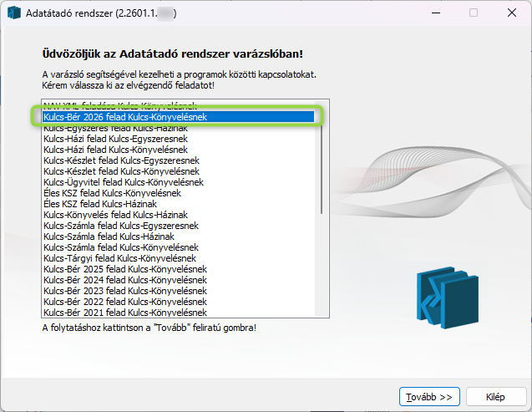Close the Adatátadó rendszer window

(x=512, y=13)
